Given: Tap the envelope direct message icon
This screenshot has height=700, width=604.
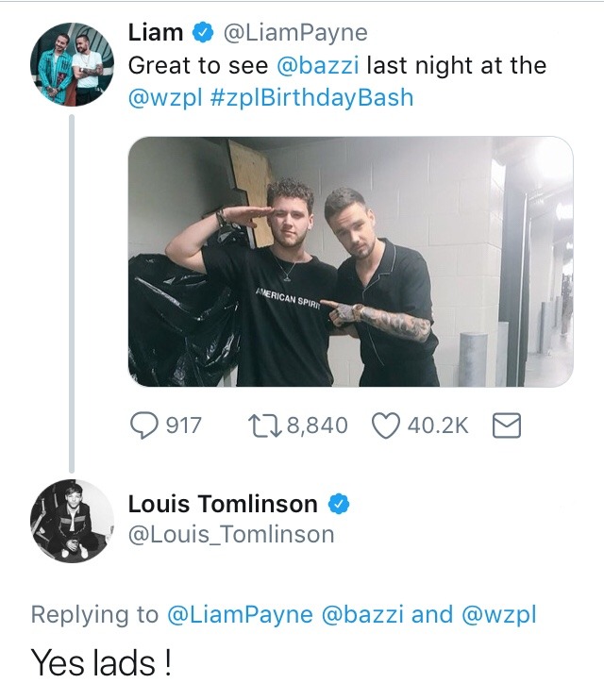Looking at the screenshot, I should (507, 425).
